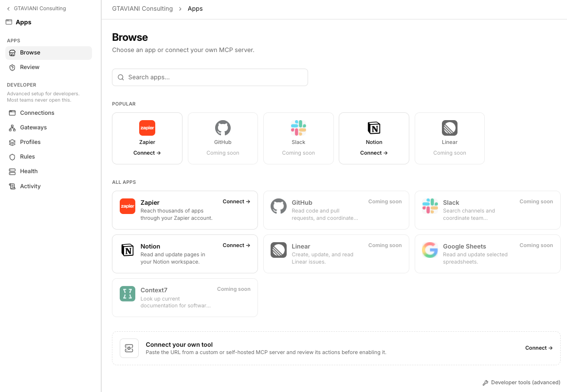Click Coming soon on Popular Linear card
This screenshot has width=567, height=392.
[x=450, y=153]
